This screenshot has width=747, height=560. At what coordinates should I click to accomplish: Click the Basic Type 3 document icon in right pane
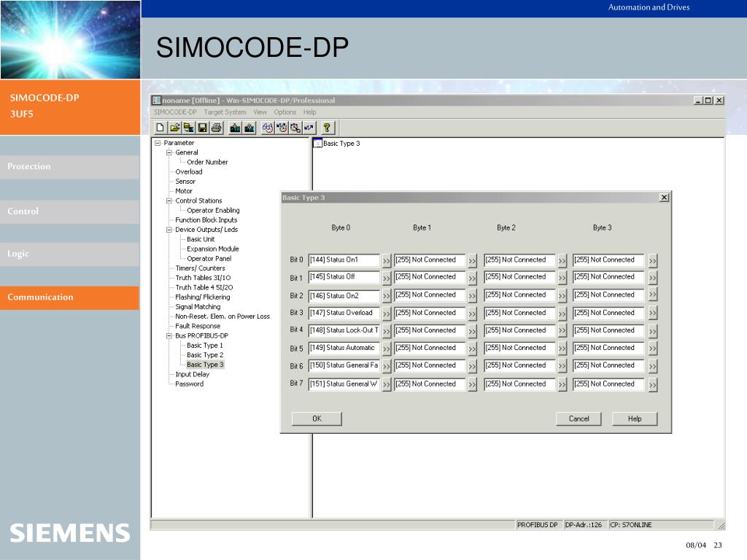[x=318, y=144]
